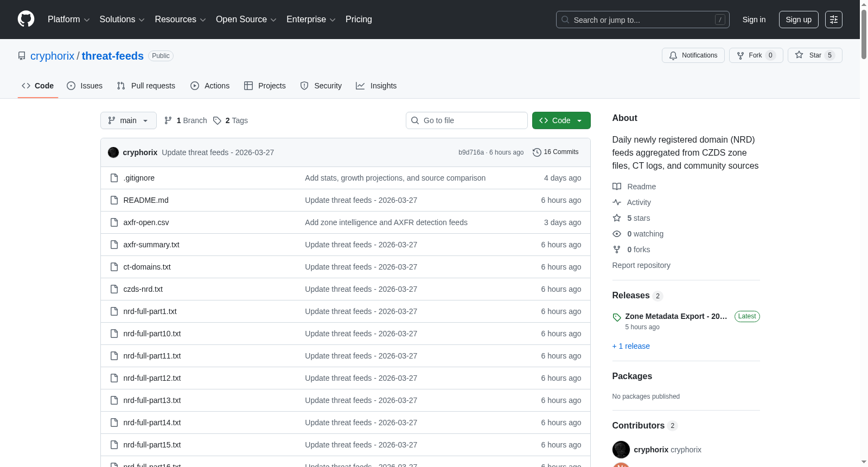Focus the Go to file input
This screenshot has width=868, height=467.
point(467,120)
